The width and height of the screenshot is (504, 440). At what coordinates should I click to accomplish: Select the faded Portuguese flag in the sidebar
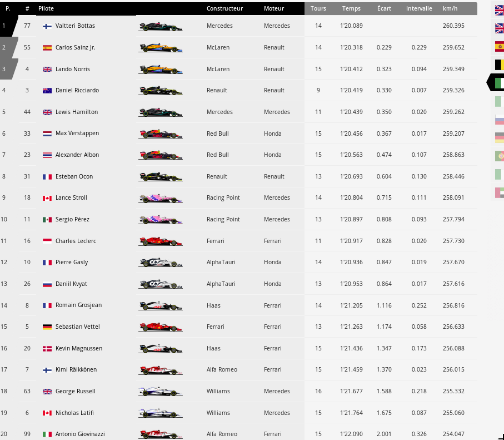[x=499, y=156]
